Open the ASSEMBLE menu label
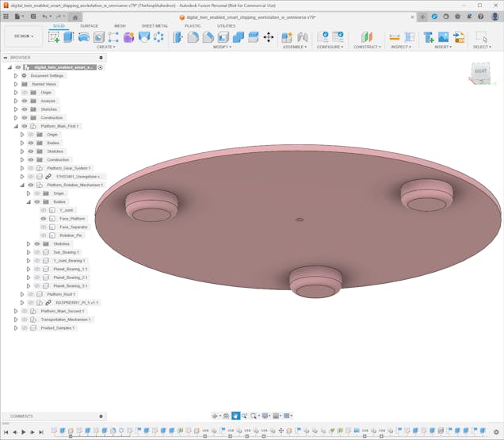 coord(294,47)
